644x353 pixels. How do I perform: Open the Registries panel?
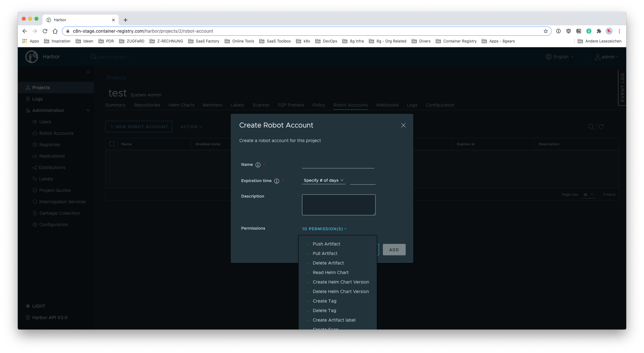(x=49, y=144)
